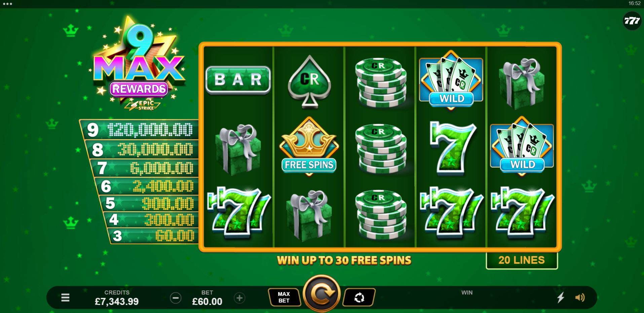The height and width of the screenshot is (313, 644).
Task: Click the MAX BET button
Action: click(x=284, y=298)
